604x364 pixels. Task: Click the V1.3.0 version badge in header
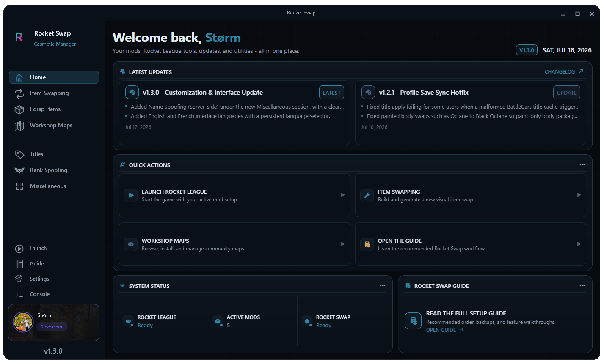pyautogui.click(x=527, y=50)
